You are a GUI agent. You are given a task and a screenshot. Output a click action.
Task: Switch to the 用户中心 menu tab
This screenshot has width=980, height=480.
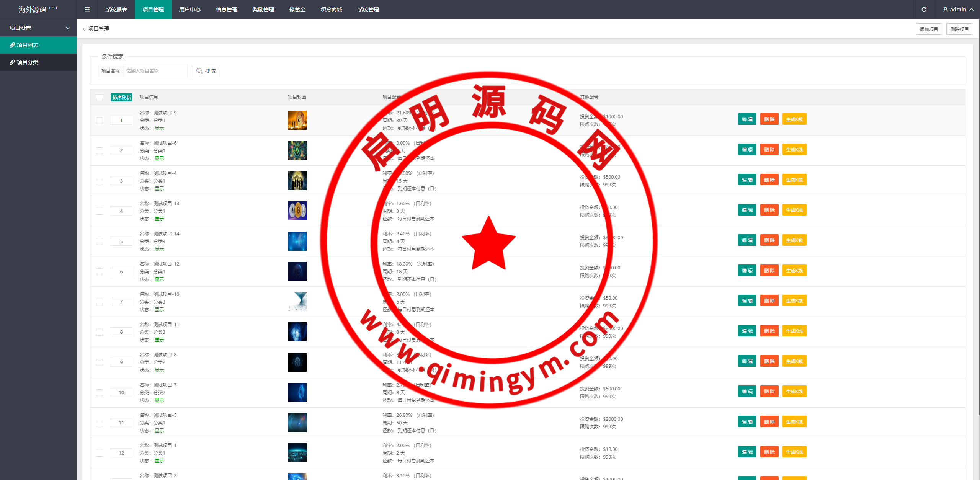coord(189,10)
